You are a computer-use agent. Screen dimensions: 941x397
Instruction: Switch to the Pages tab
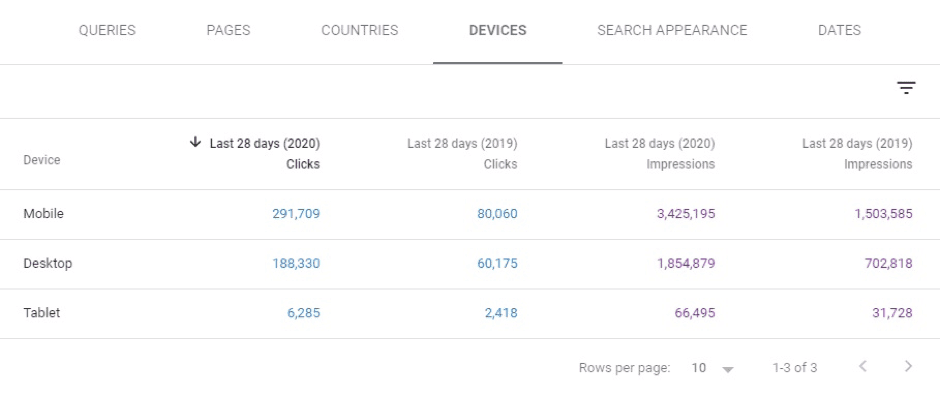click(228, 31)
